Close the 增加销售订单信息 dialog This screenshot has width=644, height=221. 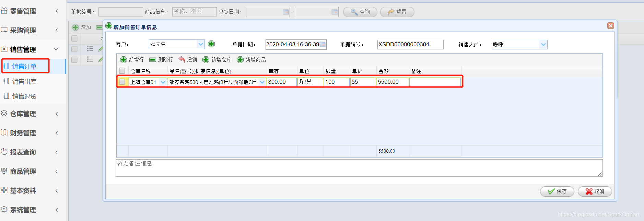(x=610, y=26)
